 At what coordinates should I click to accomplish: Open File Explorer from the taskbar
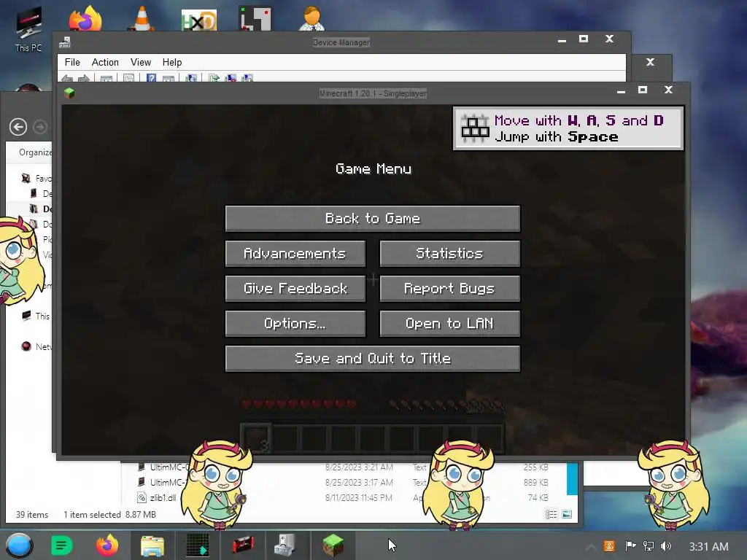tap(152, 545)
